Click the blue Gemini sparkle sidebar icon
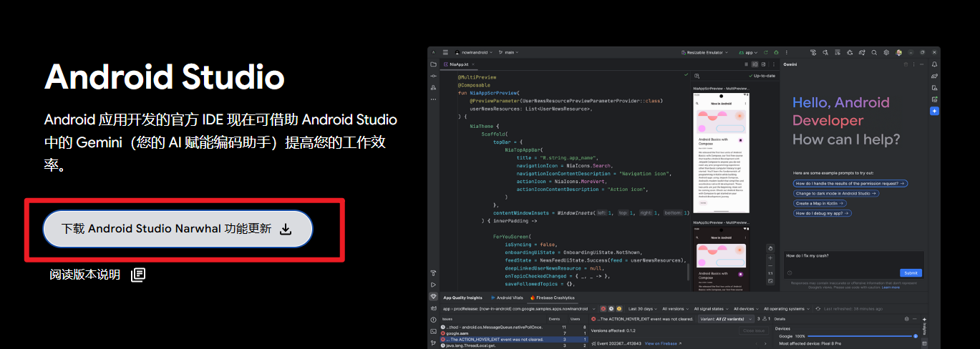 click(934, 111)
